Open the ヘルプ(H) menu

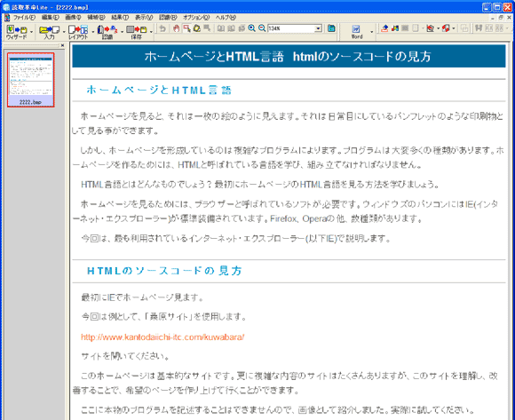tap(226, 18)
